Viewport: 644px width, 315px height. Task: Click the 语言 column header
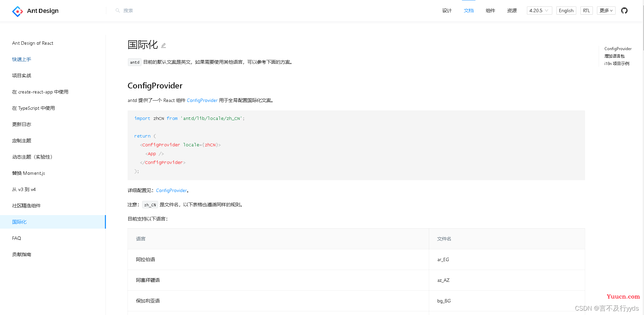click(x=278, y=239)
